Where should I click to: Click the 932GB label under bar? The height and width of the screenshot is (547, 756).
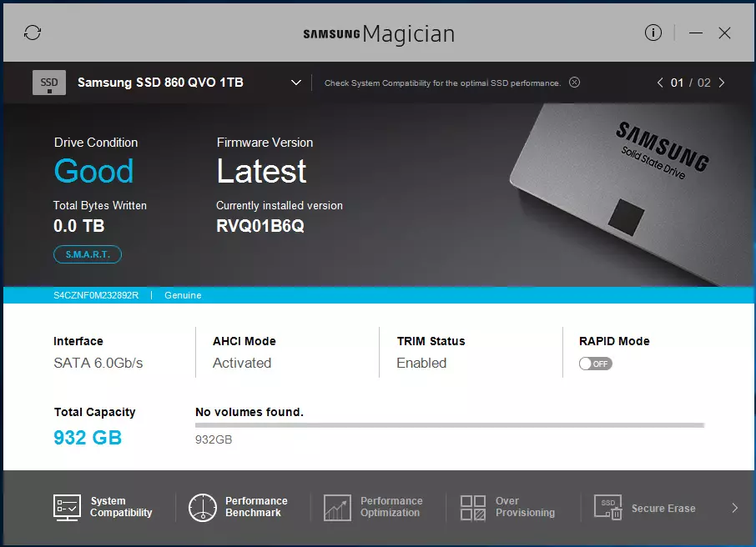(214, 439)
